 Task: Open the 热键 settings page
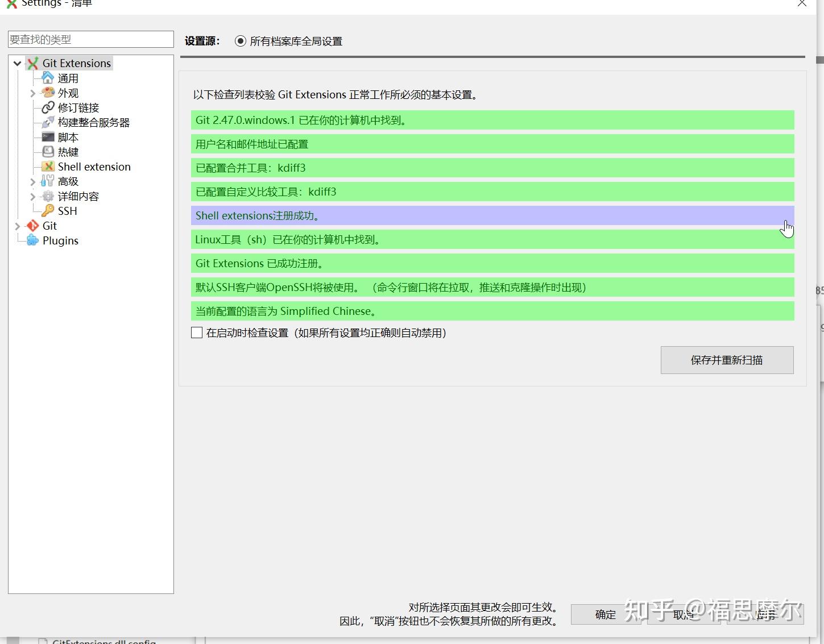coord(68,152)
